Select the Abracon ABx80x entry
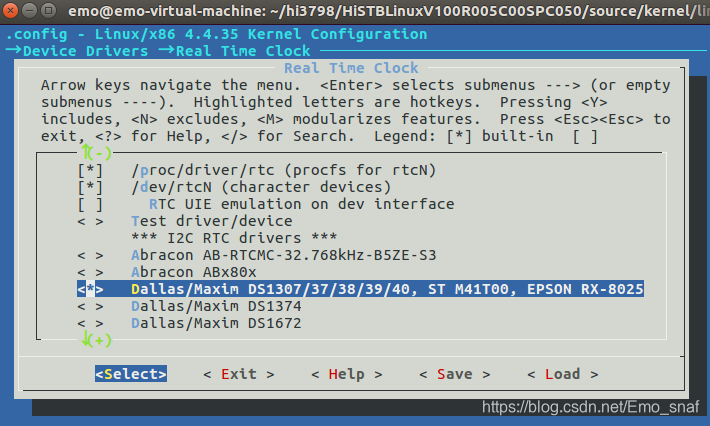 pyautogui.click(x=194, y=273)
